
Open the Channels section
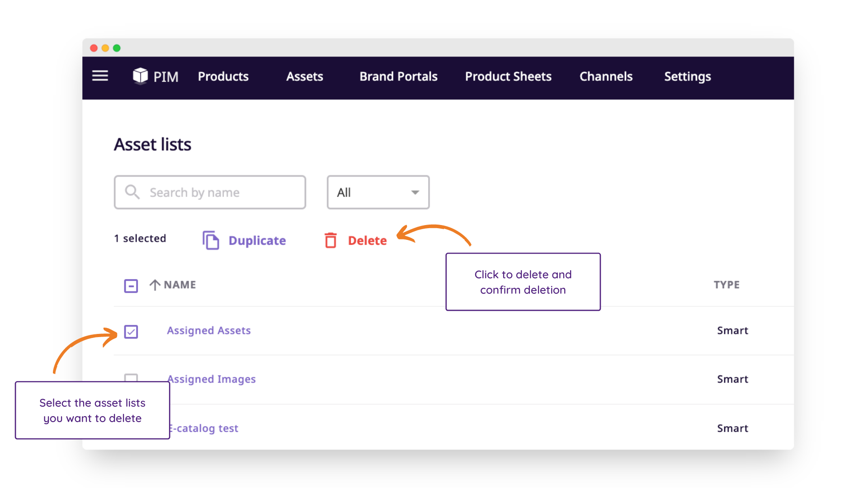tap(606, 76)
